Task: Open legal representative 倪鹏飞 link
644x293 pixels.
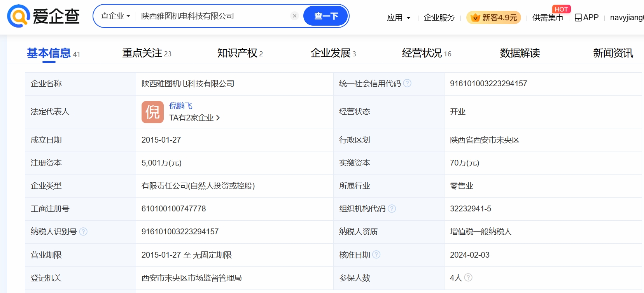Action: point(181,106)
